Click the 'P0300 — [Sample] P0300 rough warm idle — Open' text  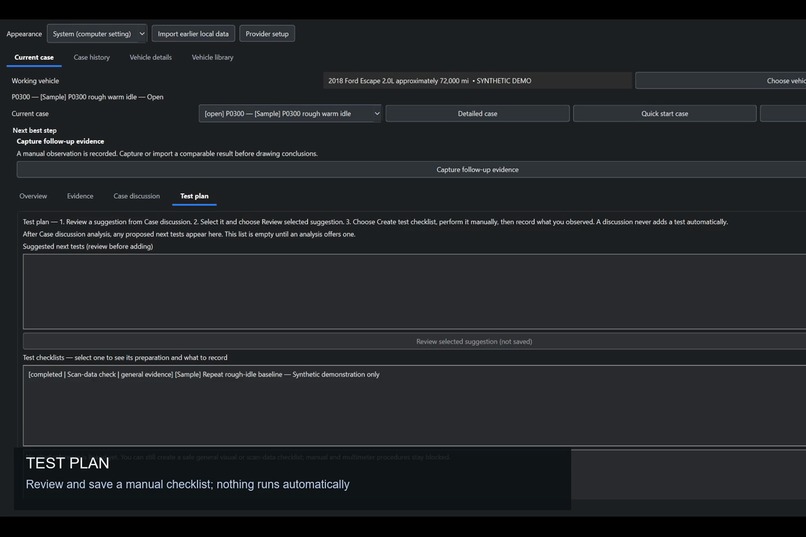pos(87,97)
